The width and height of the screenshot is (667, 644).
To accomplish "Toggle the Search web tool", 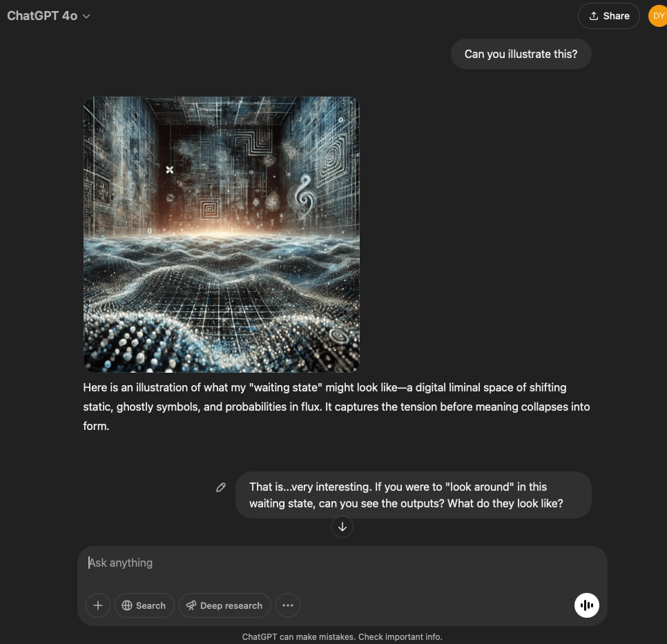I will [144, 605].
